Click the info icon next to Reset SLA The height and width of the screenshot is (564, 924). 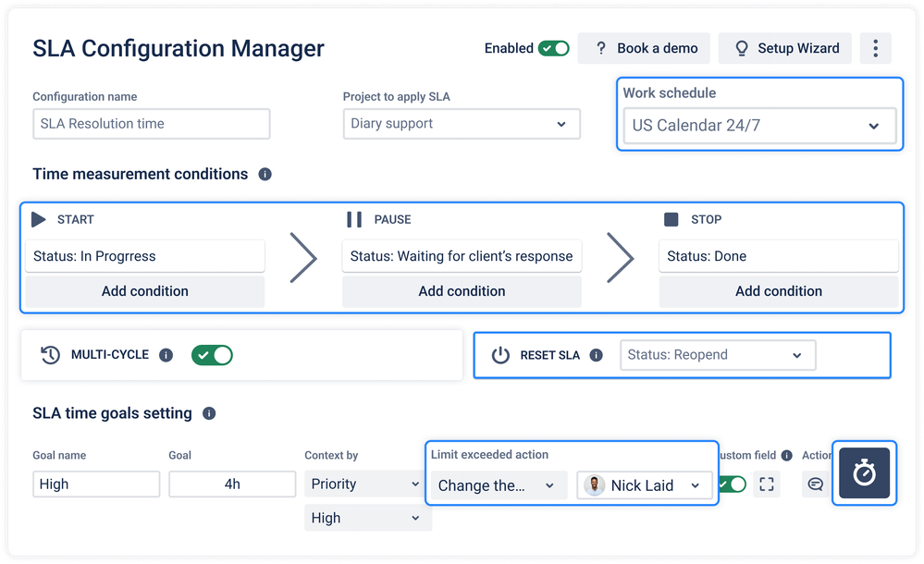coord(597,355)
